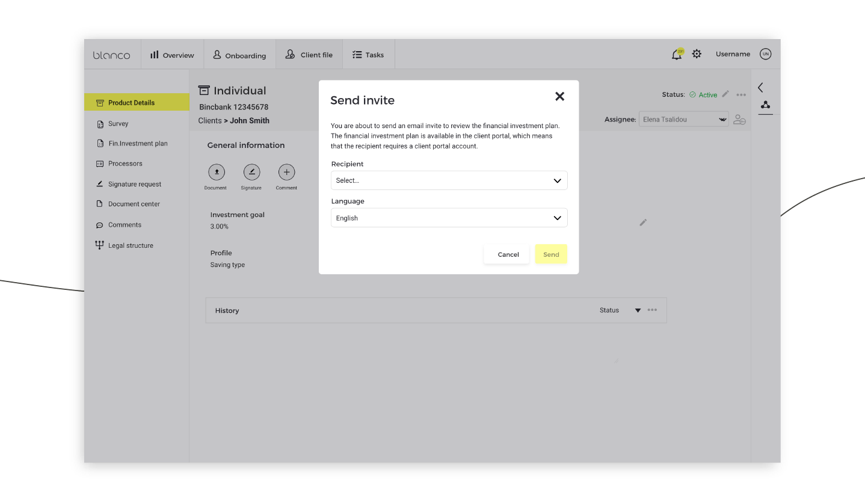
Task: Click the yellow Send button
Action: (x=550, y=254)
